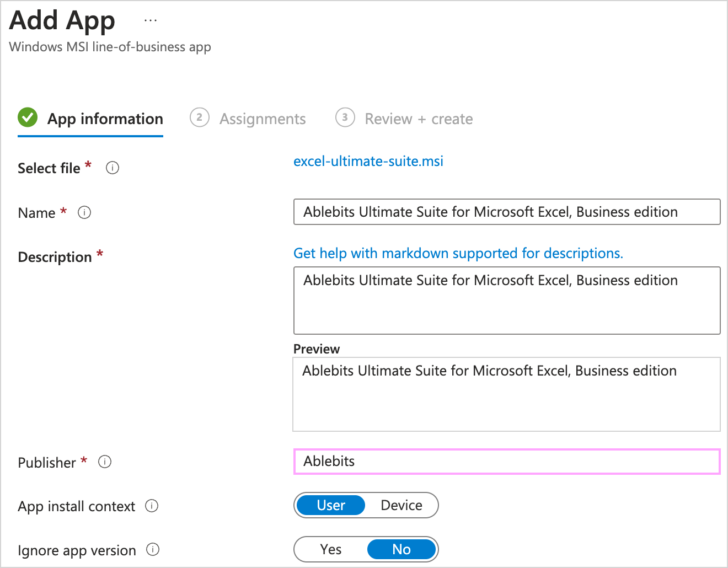Image resolution: width=728 pixels, height=568 pixels.
Task: Click the App install context label
Action: click(77, 506)
